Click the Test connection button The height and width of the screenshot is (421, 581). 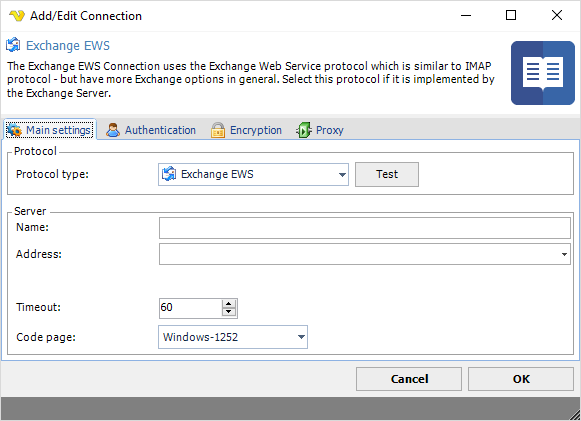[387, 174]
